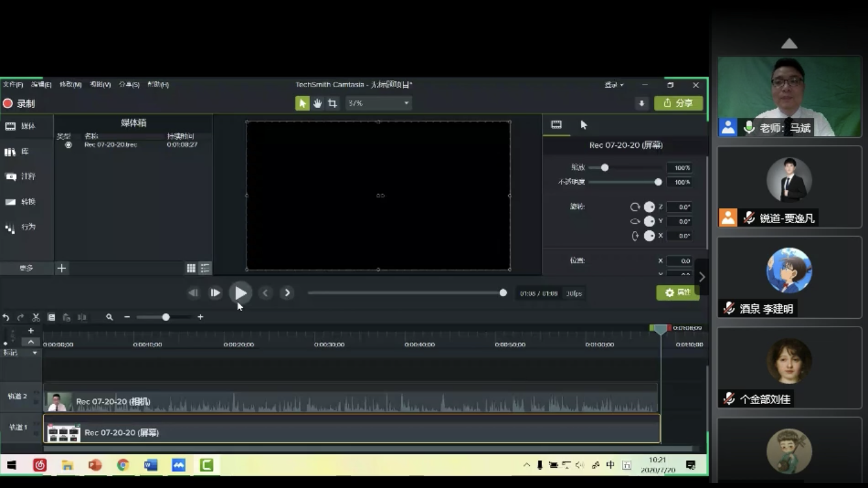Open the cursor properties tab

[584, 125]
